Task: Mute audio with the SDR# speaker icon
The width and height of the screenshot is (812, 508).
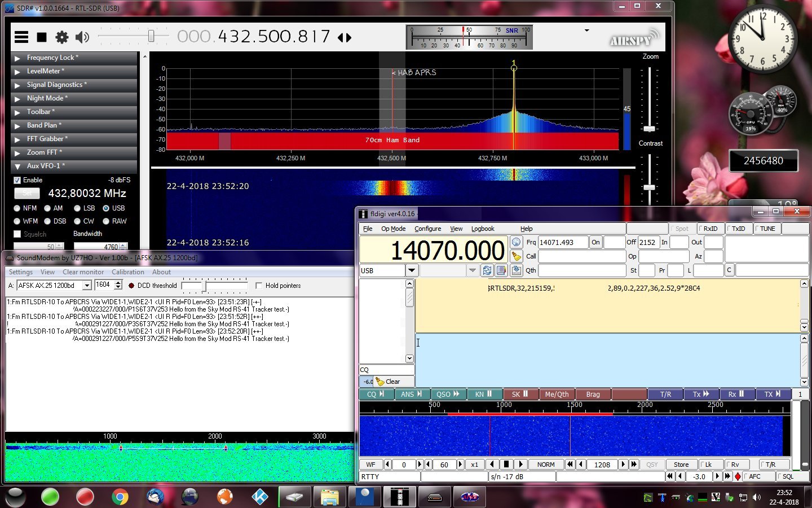Action: click(82, 37)
